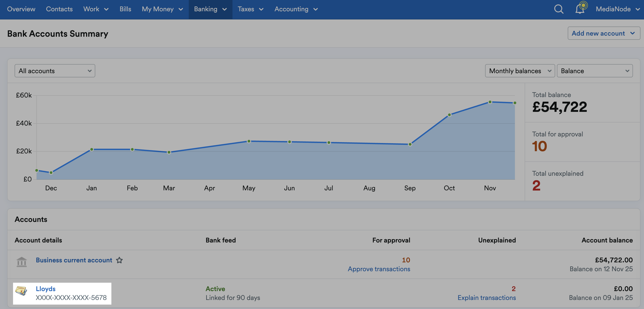The height and width of the screenshot is (309, 644).
Task: Open the Monthly balances dropdown
Action: click(520, 71)
